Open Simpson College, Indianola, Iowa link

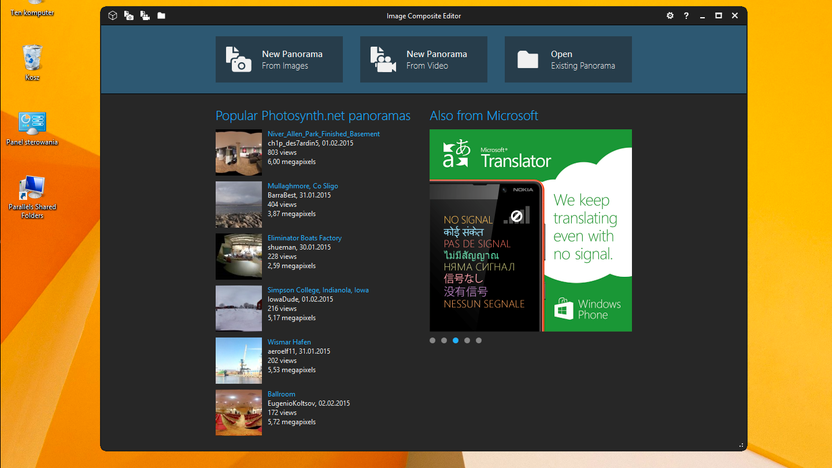click(318, 290)
